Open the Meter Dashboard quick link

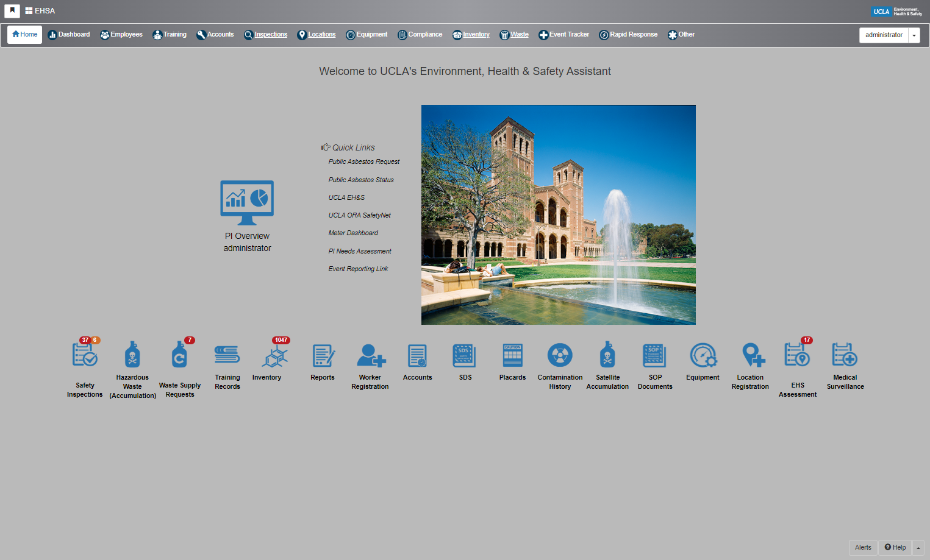coord(353,233)
